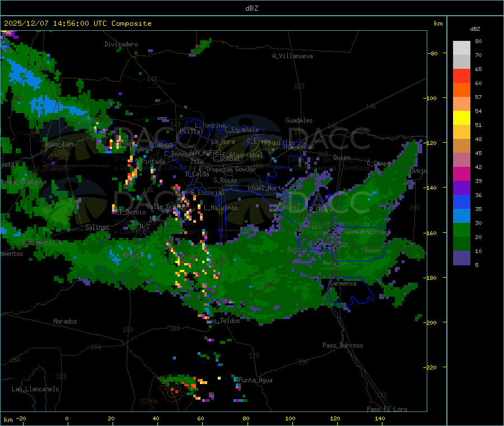The width and height of the screenshot is (504, 426).
Task: Select the 'S_Rosas' place label
Action: pos(225,180)
